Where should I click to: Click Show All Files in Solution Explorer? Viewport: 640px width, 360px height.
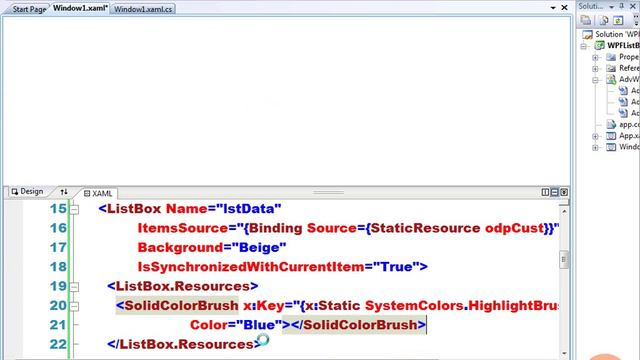604,20
